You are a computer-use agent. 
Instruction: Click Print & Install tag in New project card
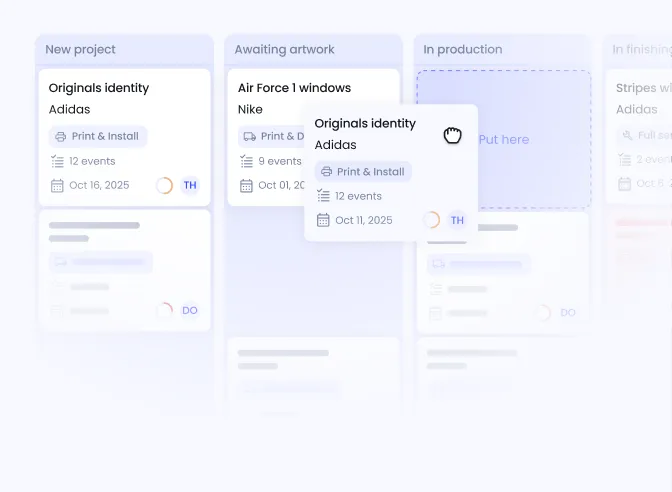pyautogui.click(x=98, y=136)
